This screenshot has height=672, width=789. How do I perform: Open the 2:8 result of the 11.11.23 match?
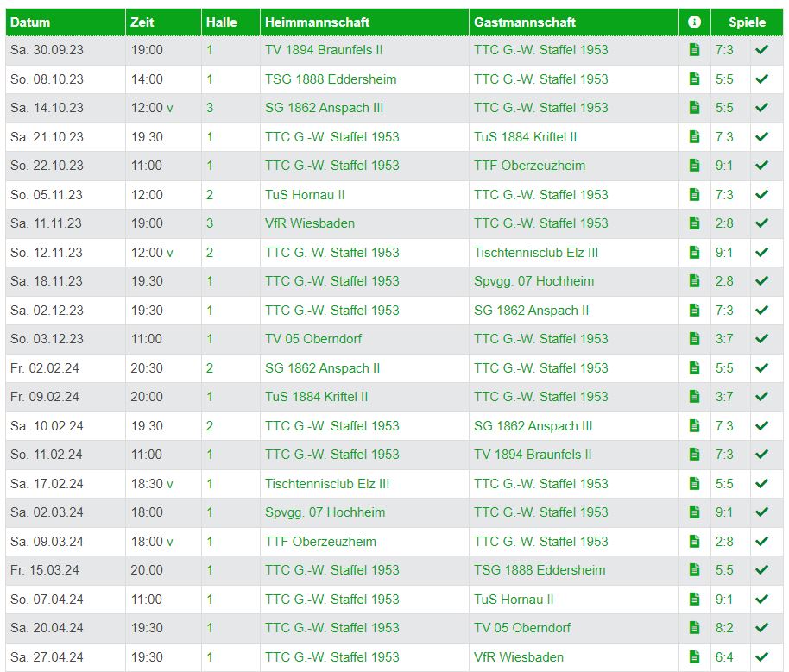tap(724, 223)
